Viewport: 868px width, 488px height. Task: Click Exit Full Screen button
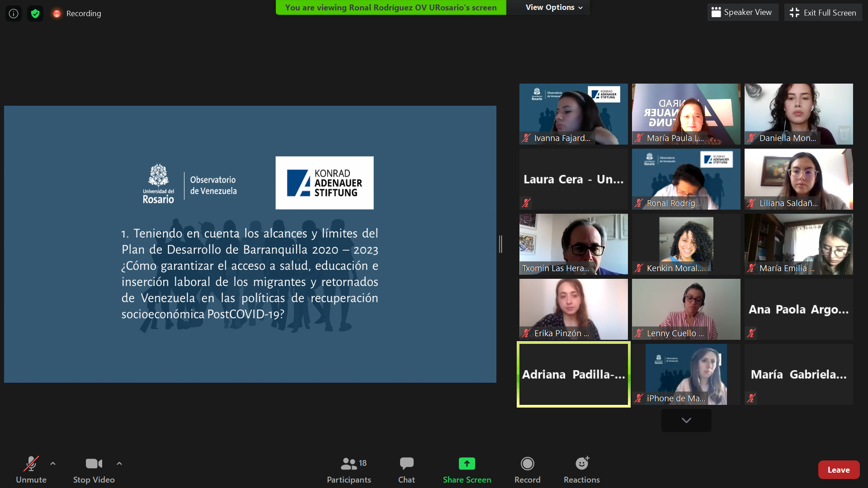tap(823, 13)
